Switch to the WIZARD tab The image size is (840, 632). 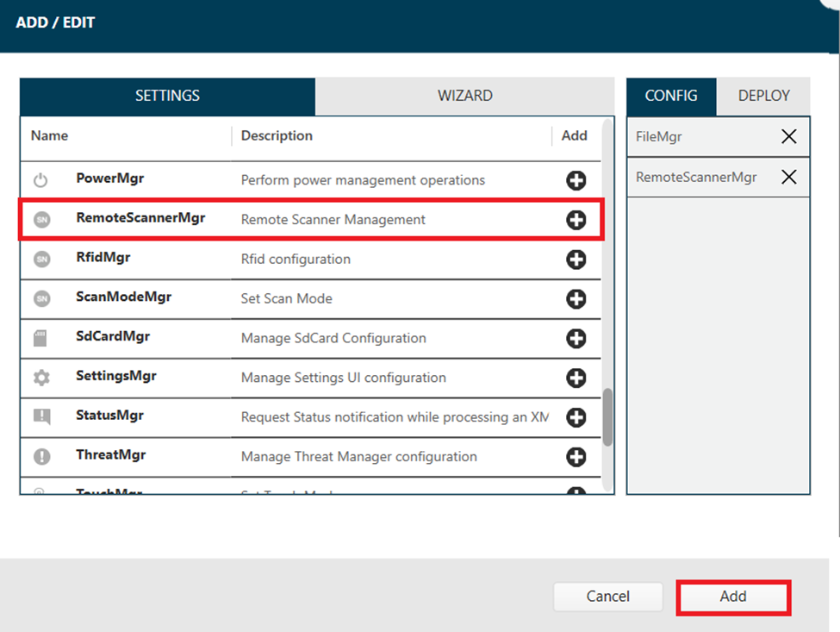pyautogui.click(x=464, y=96)
